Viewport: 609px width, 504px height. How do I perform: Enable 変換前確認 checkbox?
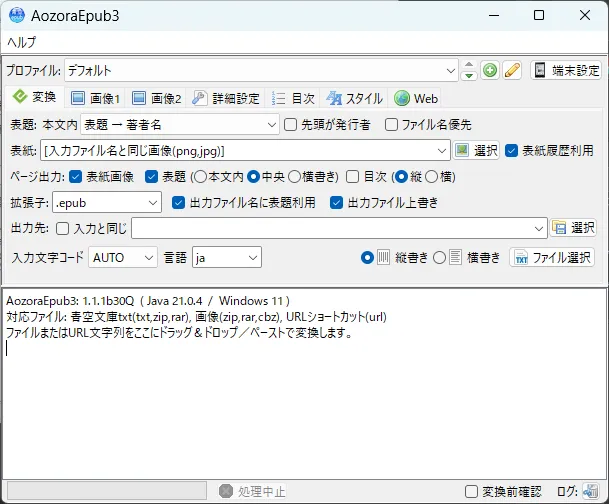click(x=471, y=492)
